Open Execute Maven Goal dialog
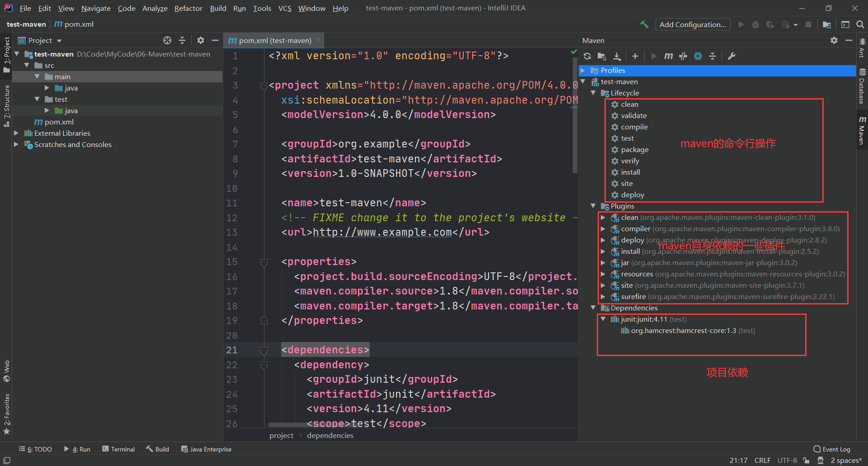868x466 pixels. pyautogui.click(x=669, y=56)
